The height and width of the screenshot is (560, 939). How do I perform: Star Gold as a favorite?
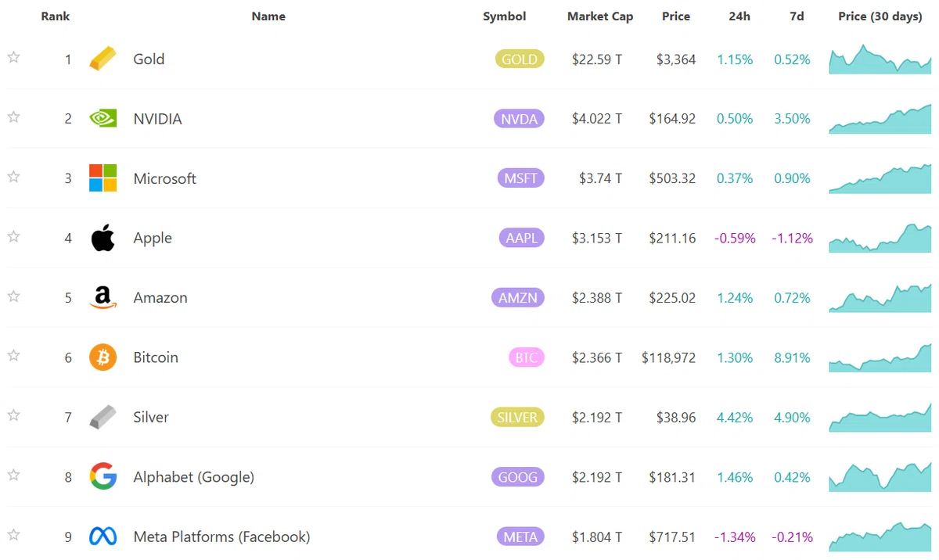click(13, 57)
